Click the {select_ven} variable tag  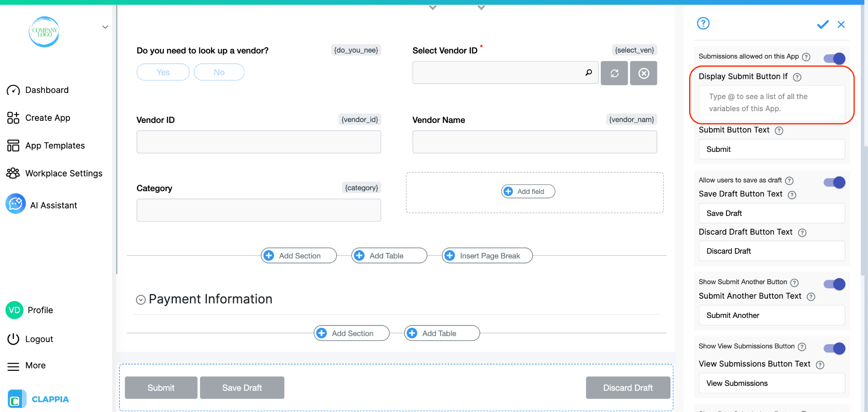634,50
